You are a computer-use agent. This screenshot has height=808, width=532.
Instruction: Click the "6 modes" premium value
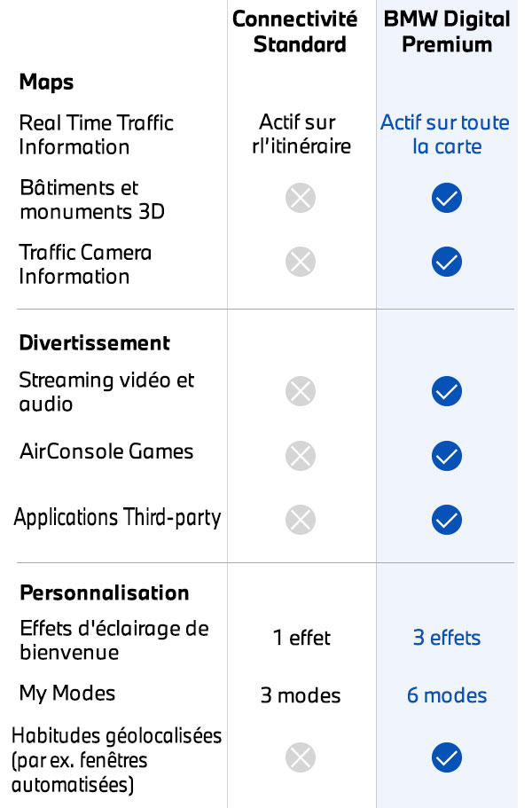pos(447,695)
